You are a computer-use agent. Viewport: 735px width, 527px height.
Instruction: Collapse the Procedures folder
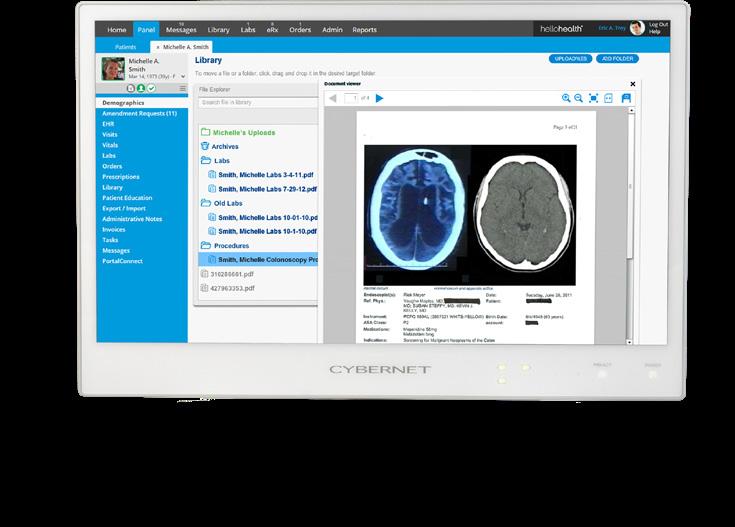pyautogui.click(x=205, y=245)
